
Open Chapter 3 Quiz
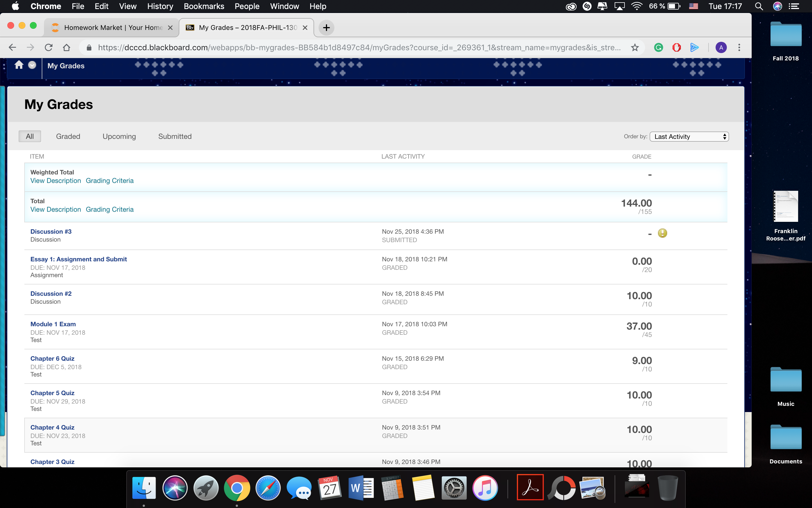(52, 462)
